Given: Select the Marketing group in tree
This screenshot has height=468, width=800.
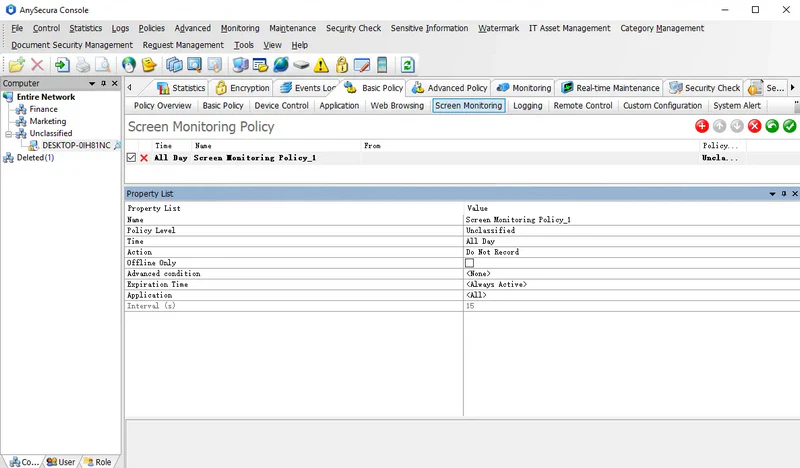Looking at the screenshot, I should pos(48,121).
